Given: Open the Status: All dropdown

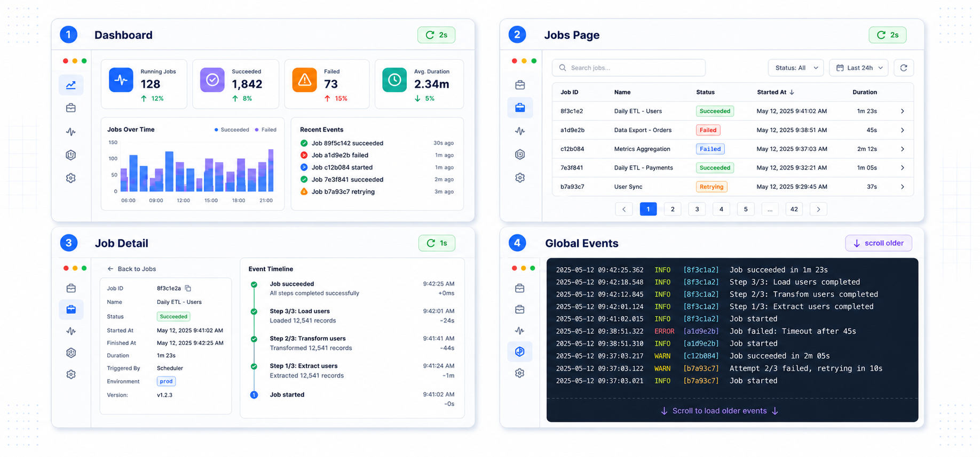Looking at the screenshot, I should coord(796,68).
